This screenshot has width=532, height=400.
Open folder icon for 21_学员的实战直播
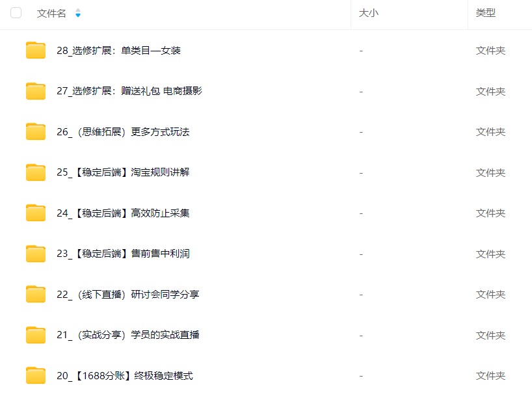[36, 335]
